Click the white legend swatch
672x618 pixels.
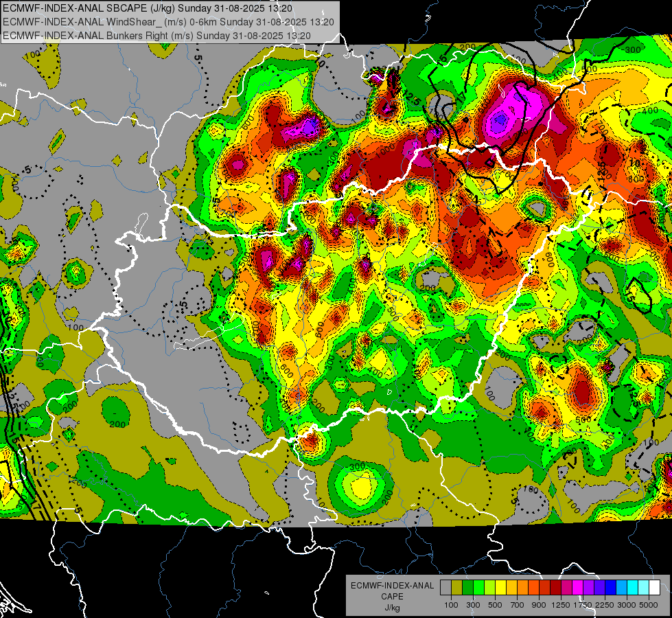(654, 587)
